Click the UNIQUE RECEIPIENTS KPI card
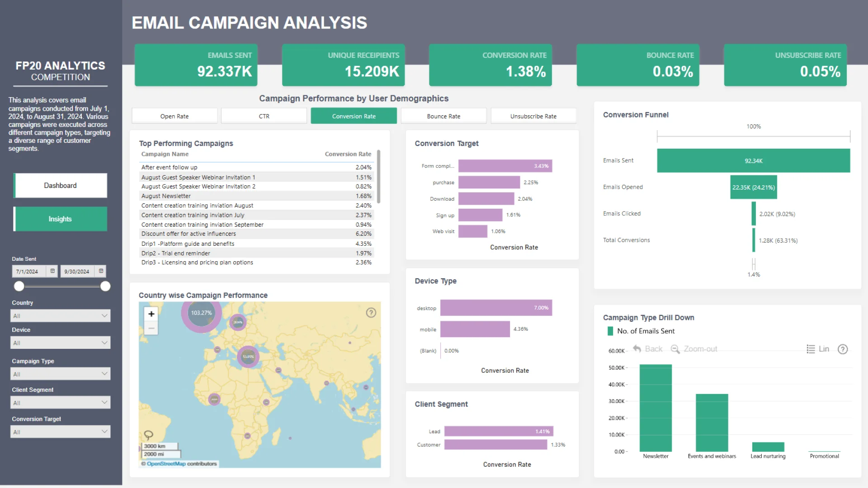868x488 pixels. 344,65
